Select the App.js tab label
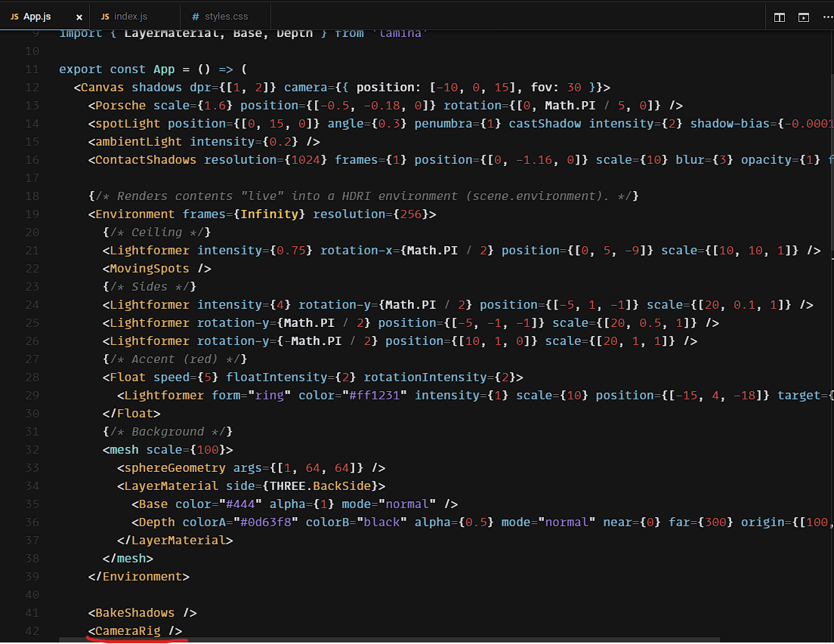 pos(37,17)
